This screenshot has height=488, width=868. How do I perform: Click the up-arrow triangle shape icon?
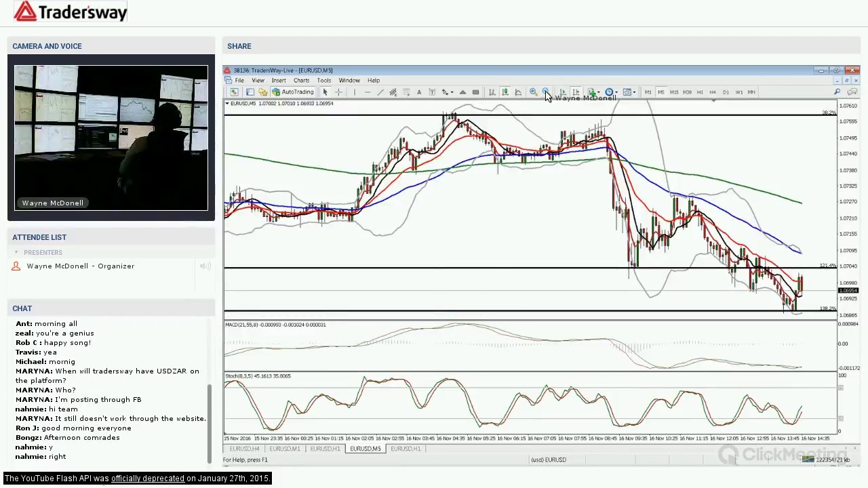coord(462,91)
